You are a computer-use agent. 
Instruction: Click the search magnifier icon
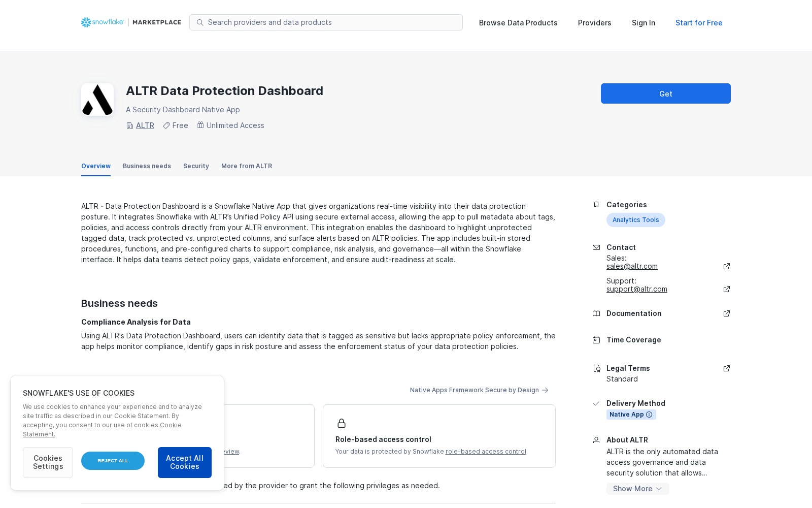point(200,22)
